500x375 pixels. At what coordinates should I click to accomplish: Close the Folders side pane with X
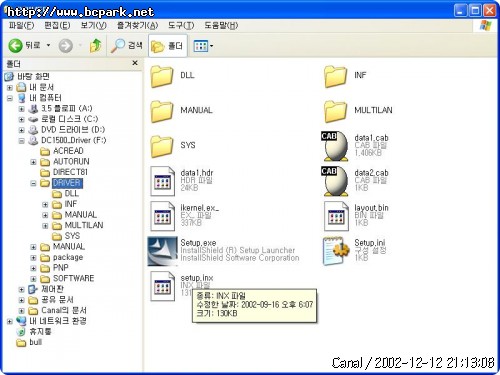point(135,63)
